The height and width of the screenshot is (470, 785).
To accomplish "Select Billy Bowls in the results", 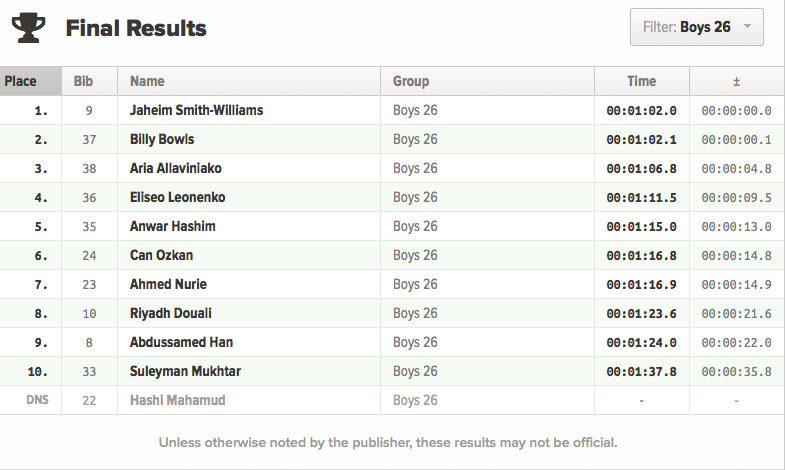I will (162, 139).
